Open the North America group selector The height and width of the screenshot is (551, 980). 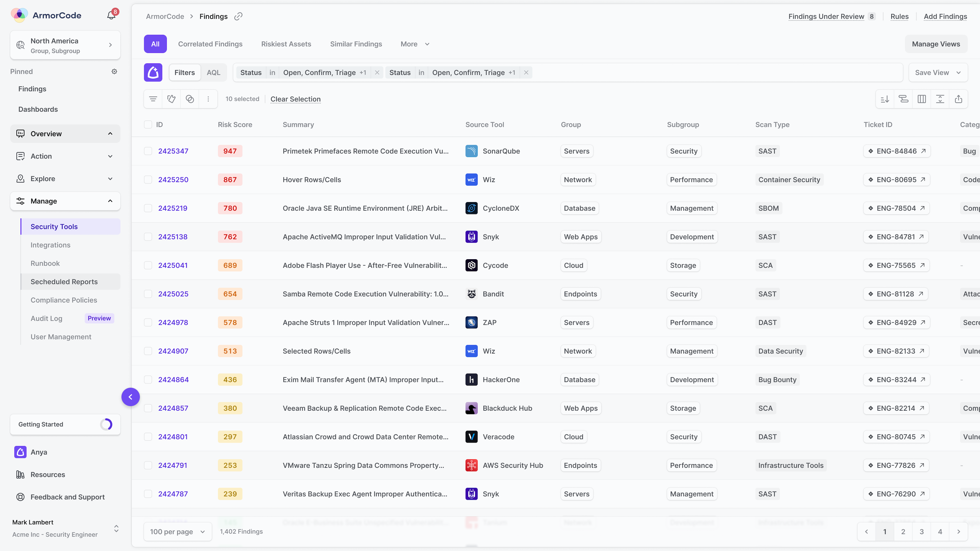pos(65,45)
